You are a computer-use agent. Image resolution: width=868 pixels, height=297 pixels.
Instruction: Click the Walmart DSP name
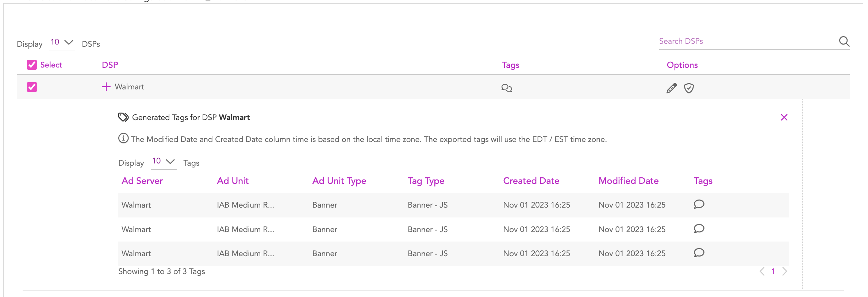click(129, 87)
